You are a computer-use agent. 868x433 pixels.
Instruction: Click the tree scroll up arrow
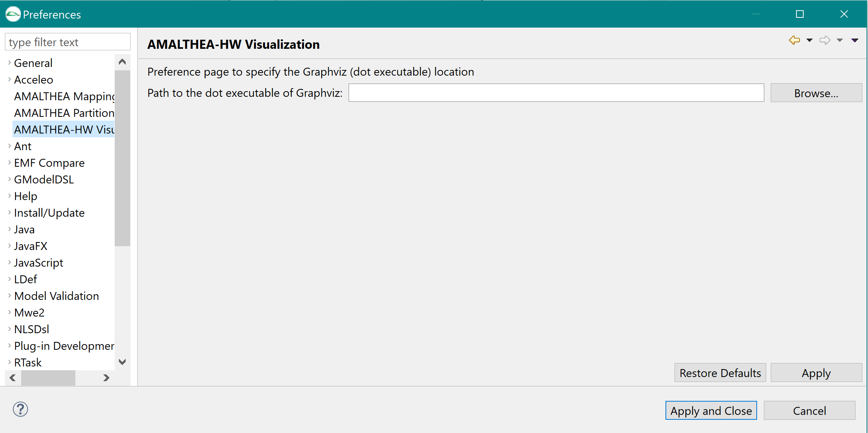tap(122, 62)
